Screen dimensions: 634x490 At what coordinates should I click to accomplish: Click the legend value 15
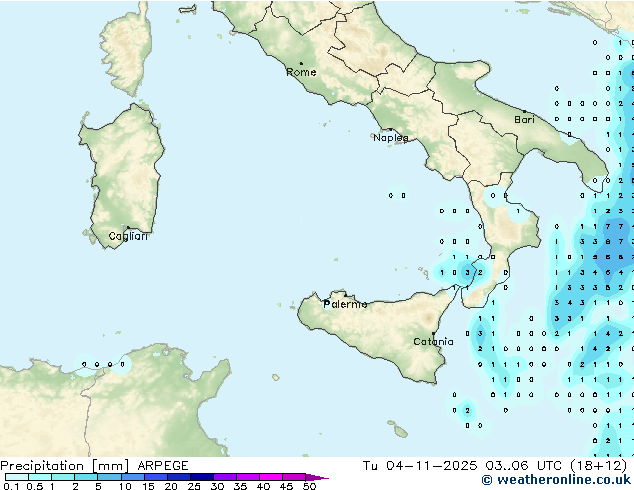[x=148, y=486]
